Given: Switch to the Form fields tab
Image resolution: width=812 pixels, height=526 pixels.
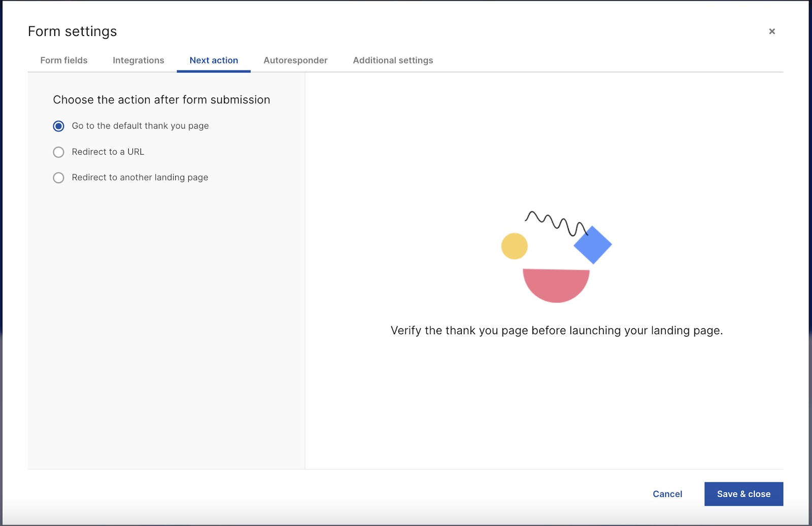Looking at the screenshot, I should pos(63,60).
